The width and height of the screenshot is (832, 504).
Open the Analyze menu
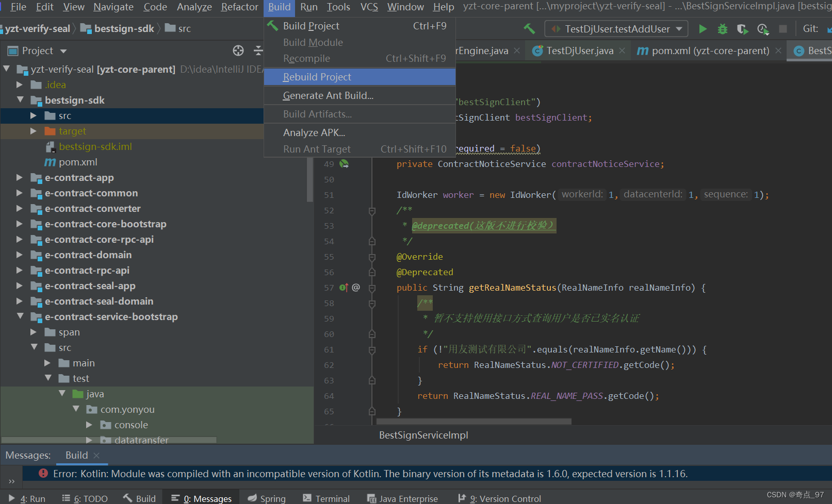pos(194,7)
